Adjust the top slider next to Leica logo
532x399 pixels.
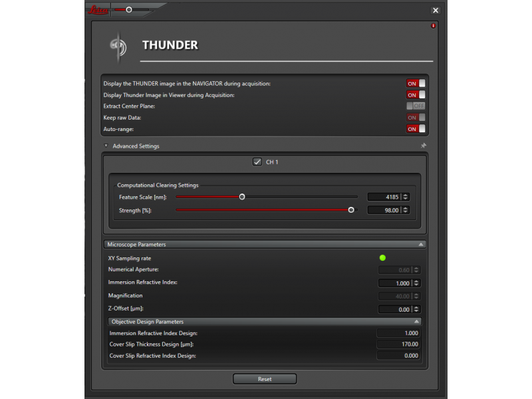click(129, 9)
